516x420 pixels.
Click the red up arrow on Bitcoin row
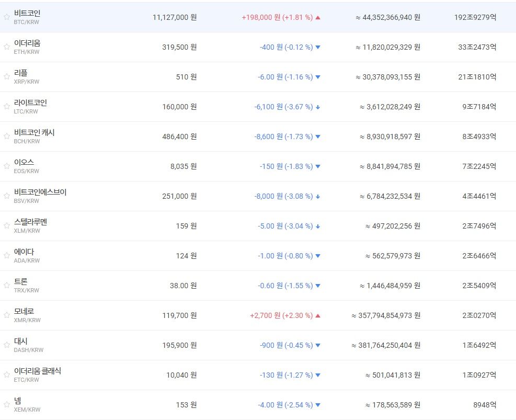318,17
